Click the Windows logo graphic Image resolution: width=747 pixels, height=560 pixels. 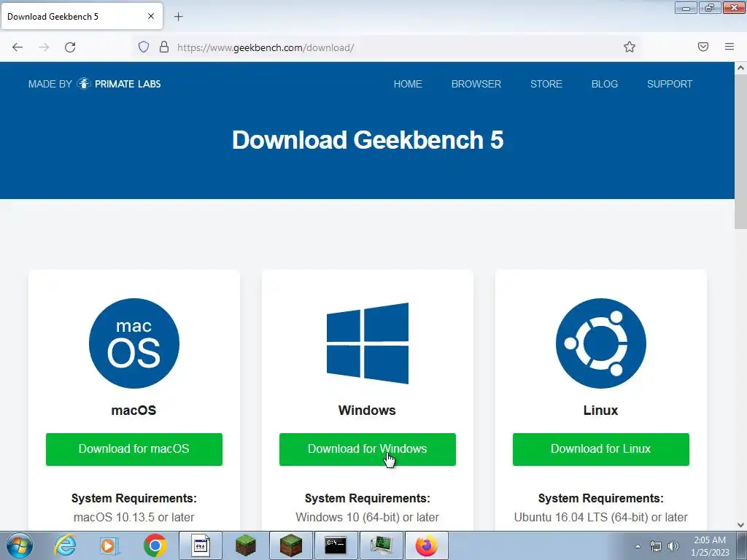pyautogui.click(x=368, y=343)
